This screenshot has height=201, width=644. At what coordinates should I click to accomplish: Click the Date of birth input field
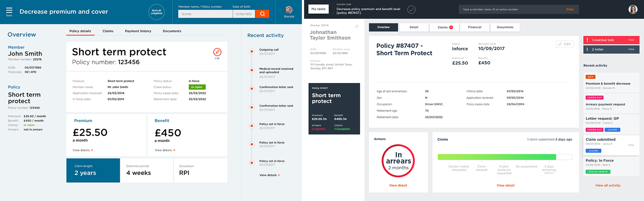244,14
